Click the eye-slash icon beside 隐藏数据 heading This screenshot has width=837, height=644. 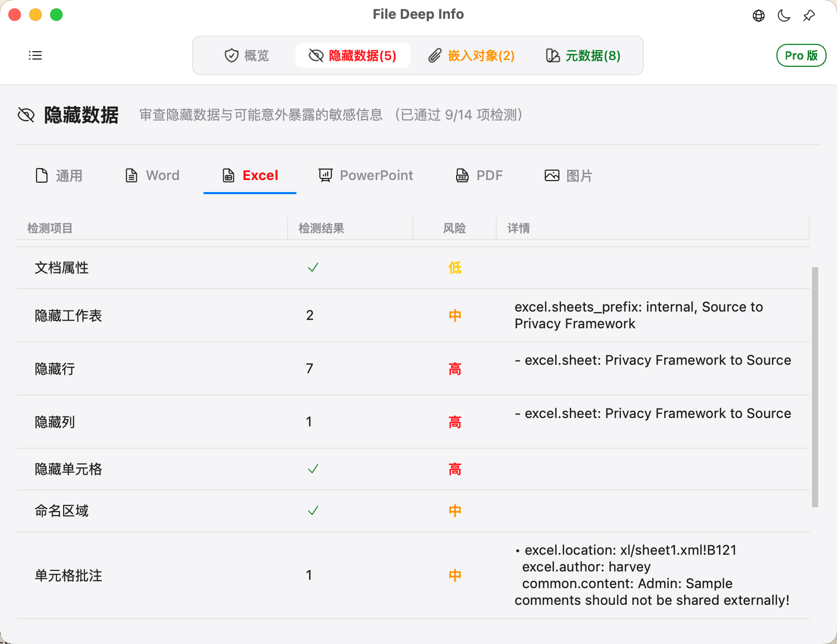pos(25,115)
